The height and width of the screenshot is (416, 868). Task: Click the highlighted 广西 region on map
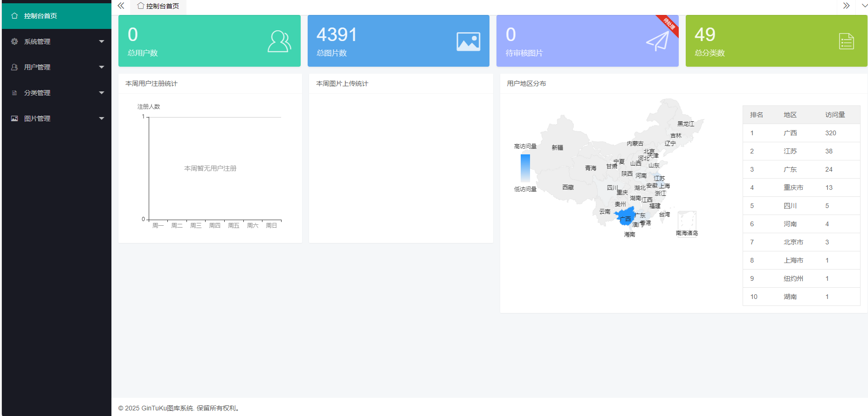tap(625, 217)
